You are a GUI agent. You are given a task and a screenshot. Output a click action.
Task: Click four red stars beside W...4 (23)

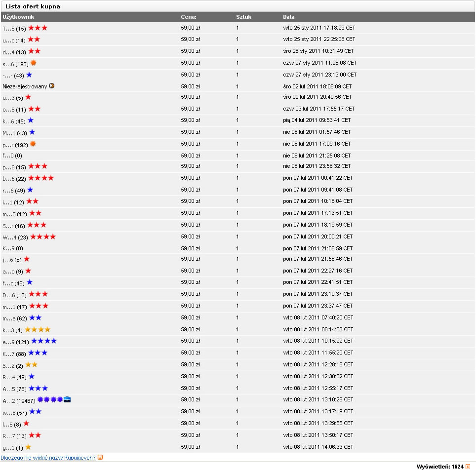(x=43, y=236)
